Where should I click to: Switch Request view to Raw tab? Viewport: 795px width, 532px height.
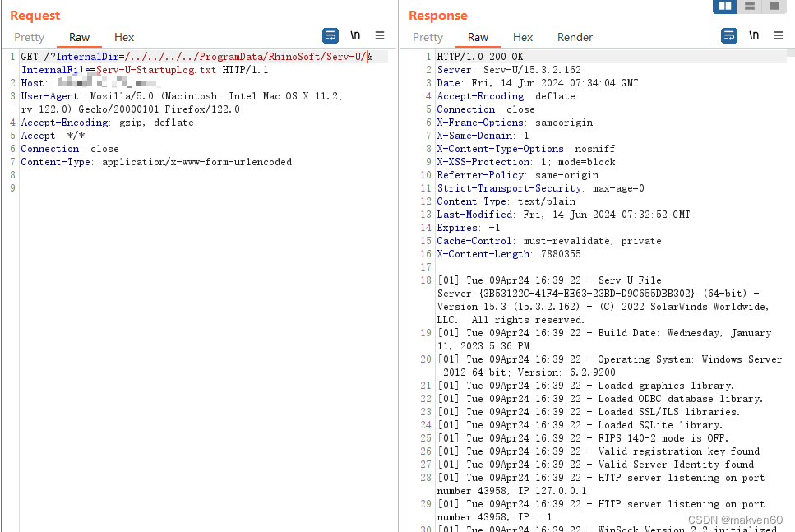tap(79, 37)
